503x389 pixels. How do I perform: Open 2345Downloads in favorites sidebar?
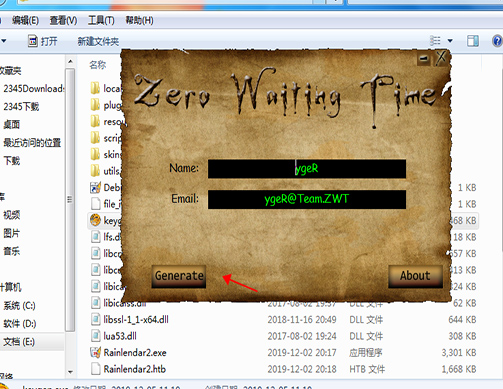coord(34,89)
